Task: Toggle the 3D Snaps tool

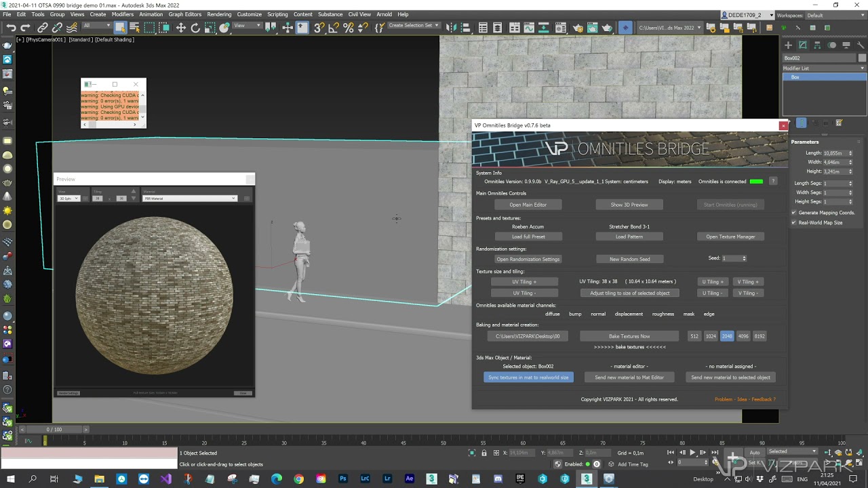Action: tap(319, 28)
